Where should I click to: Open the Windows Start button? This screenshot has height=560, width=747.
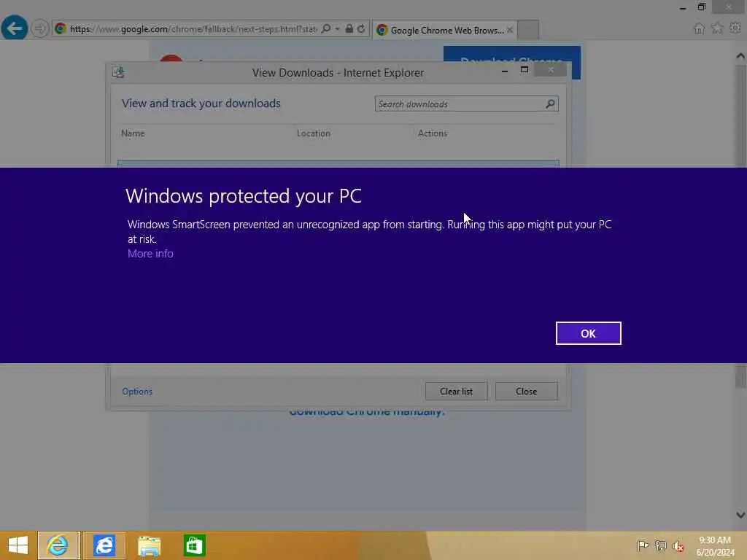(18, 545)
